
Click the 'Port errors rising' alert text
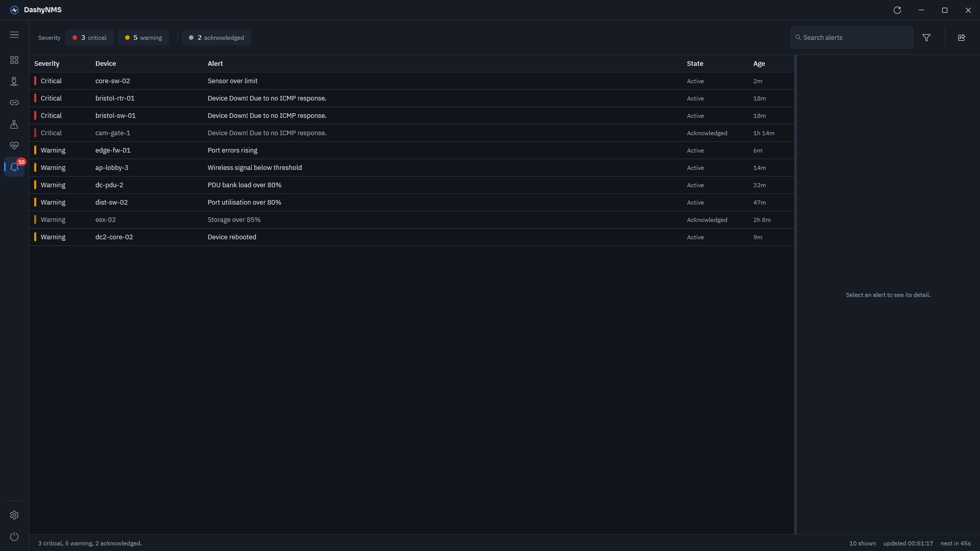tap(232, 151)
